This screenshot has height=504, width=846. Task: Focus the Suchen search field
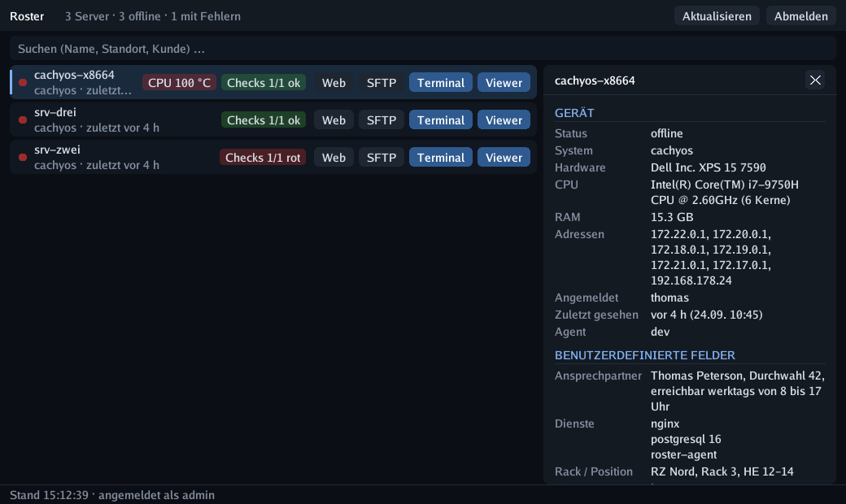tap(422, 49)
